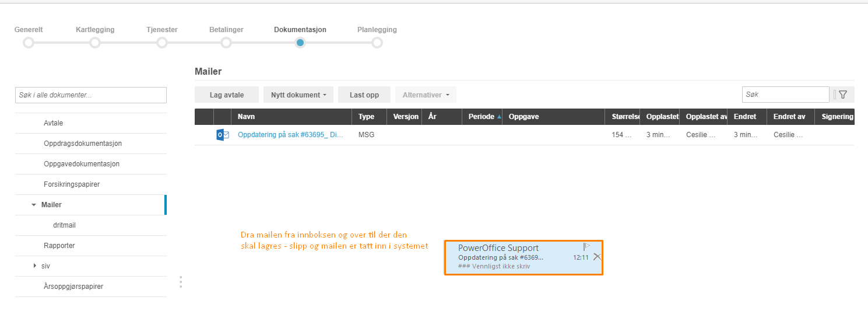Sort by the Navn column header

[291, 117]
